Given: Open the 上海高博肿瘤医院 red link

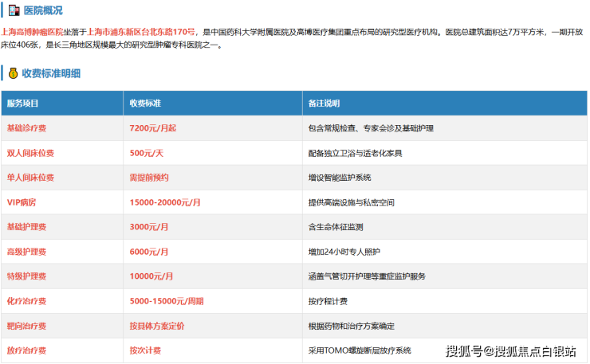Looking at the screenshot, I should pyautogui.click(x=32, y=31).
